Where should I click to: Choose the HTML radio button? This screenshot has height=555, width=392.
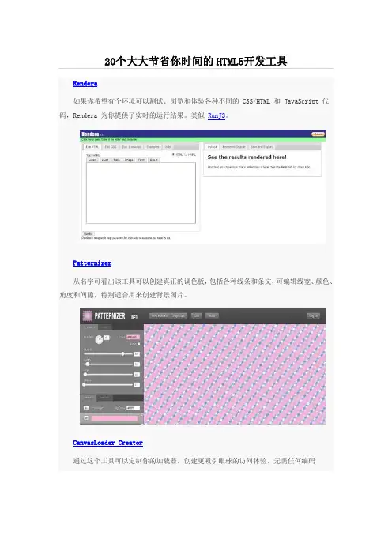tap(173, 154)
